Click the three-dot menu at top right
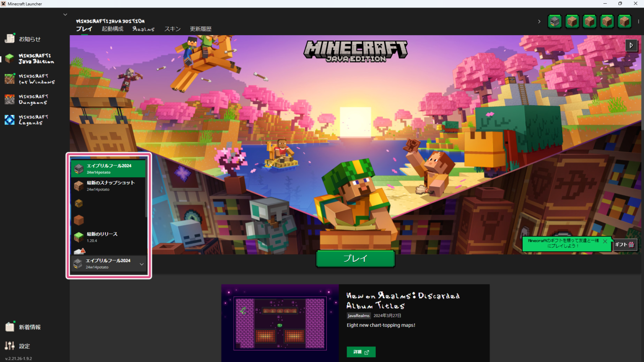 [639, 21]
